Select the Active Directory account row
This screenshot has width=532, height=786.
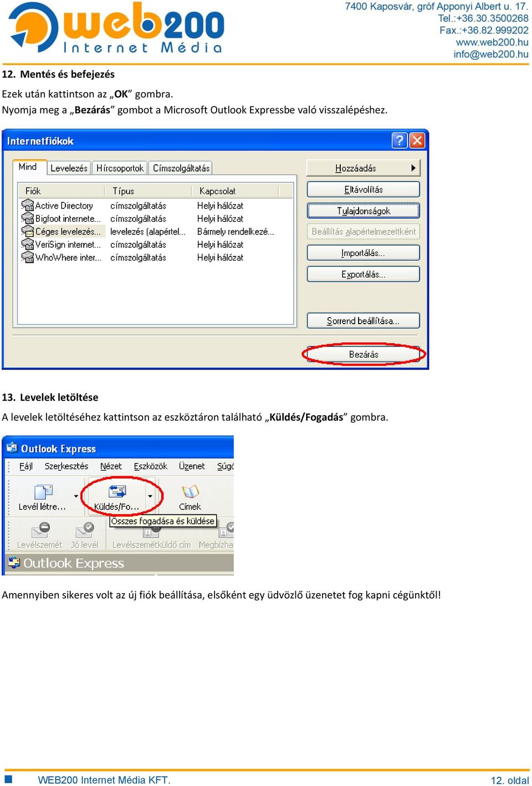(x=155, y=206)
